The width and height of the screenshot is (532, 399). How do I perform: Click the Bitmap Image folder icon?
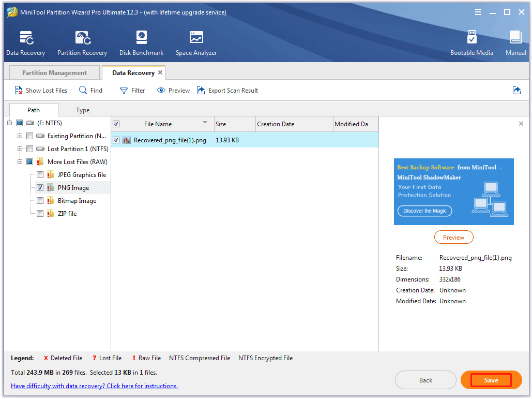pos(50,200)
